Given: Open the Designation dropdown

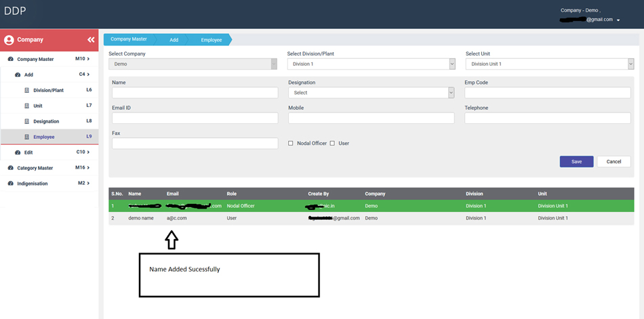Looking at the screenshot, I should 371,93.
